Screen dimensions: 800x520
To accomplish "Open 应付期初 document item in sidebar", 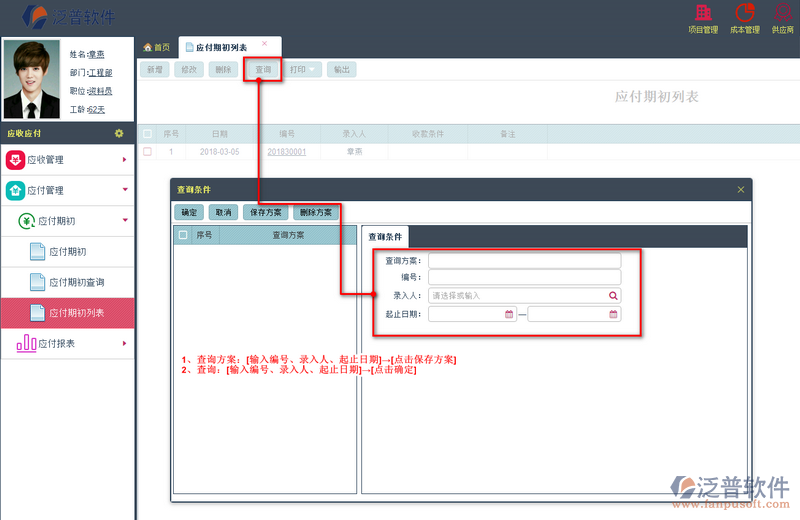I will pos(67,252).
